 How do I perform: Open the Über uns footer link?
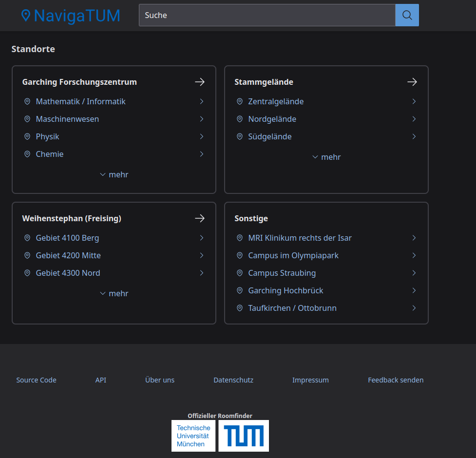click(160, 380)
